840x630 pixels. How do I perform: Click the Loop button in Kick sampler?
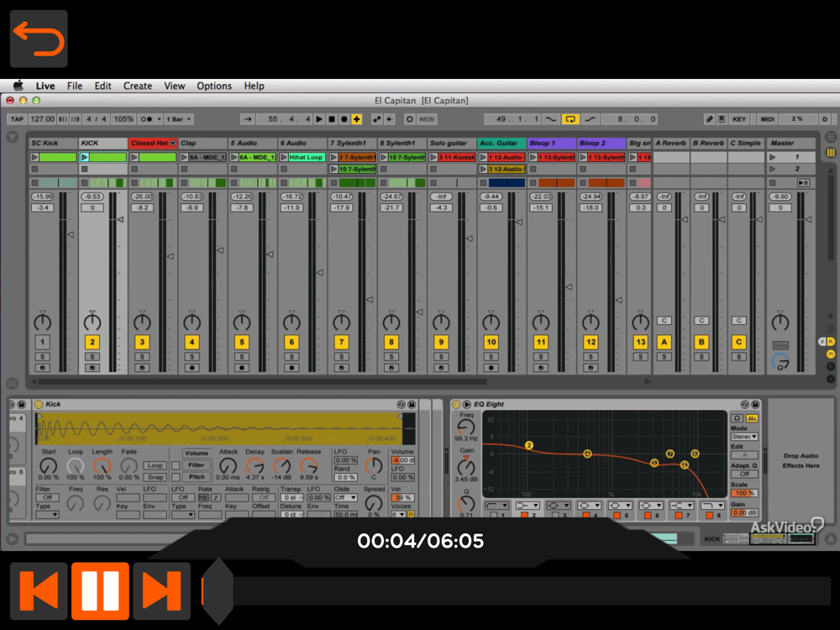155,465
